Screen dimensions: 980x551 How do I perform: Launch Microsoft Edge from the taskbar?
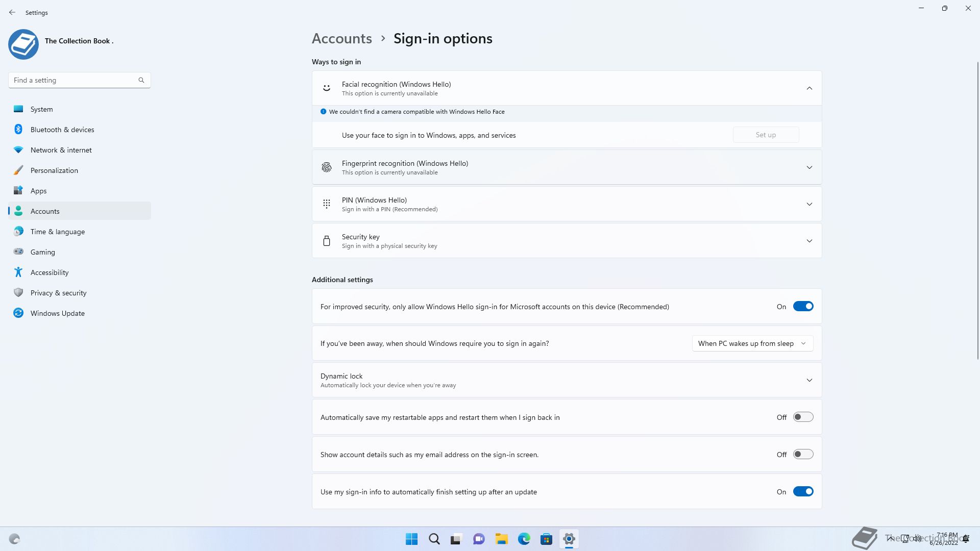pyautogui.click(x=524, y=539)
